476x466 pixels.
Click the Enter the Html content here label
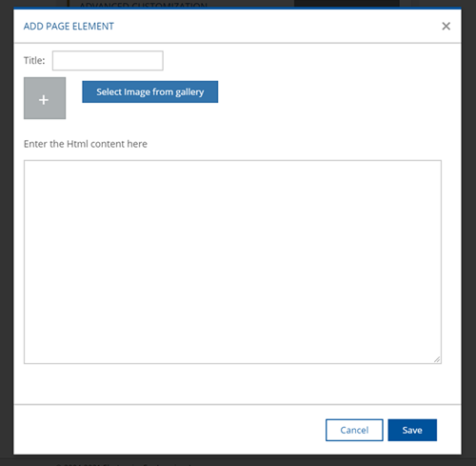click(86, 144)
